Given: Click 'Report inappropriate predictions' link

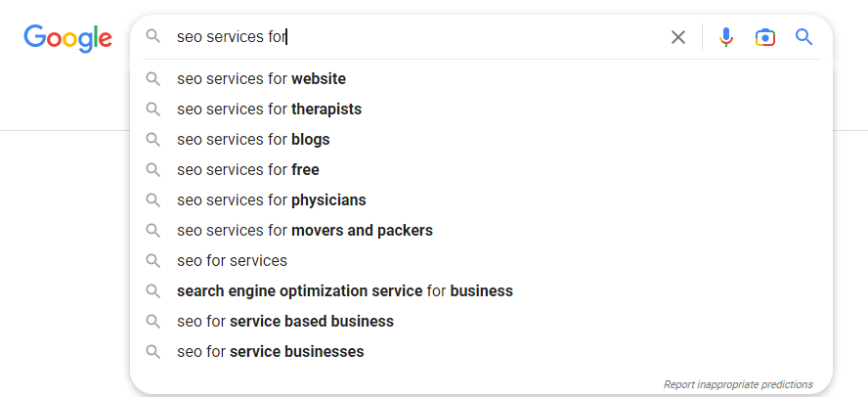Looking at the screenshot, I should pos(738,384).
